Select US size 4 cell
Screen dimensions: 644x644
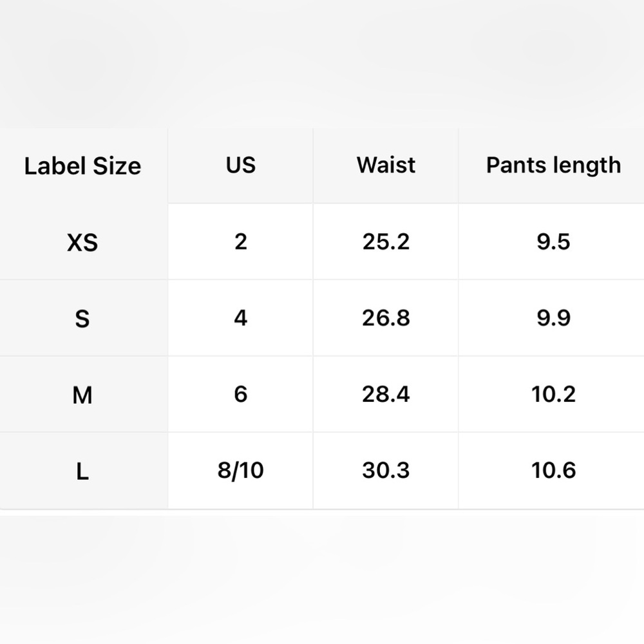[x=241, y=318]
